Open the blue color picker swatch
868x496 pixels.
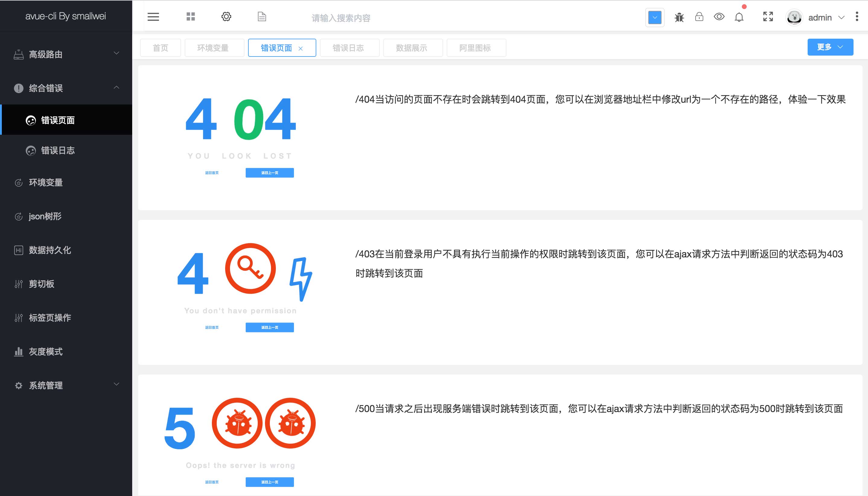click(655, 18)
